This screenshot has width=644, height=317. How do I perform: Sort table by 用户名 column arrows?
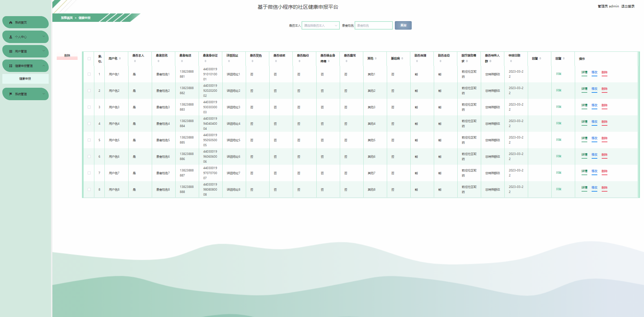coord(120,58)
